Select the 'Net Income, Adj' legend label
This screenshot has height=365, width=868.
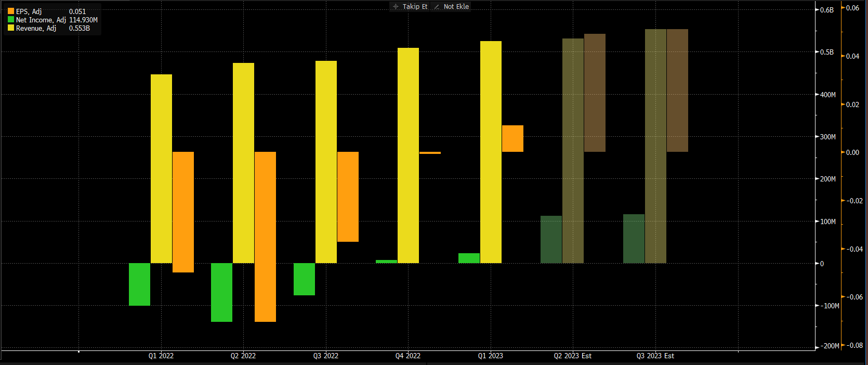41,20
